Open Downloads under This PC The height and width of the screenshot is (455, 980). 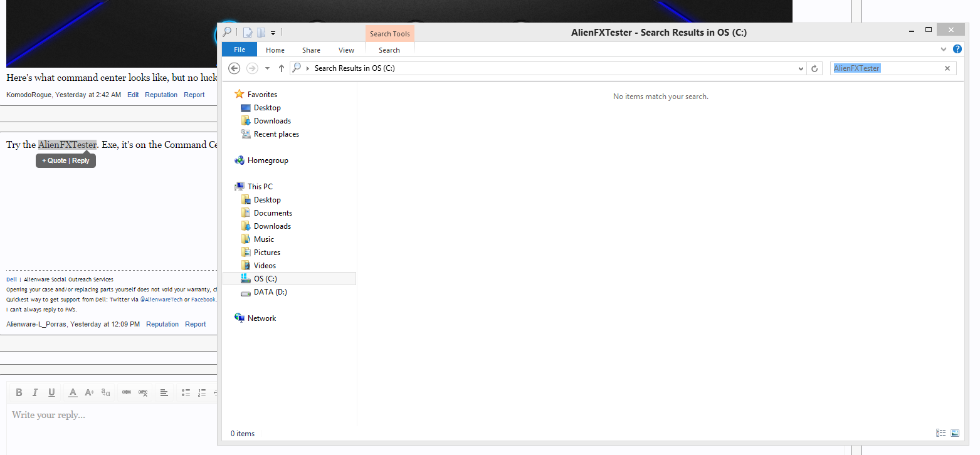[272, 226]
